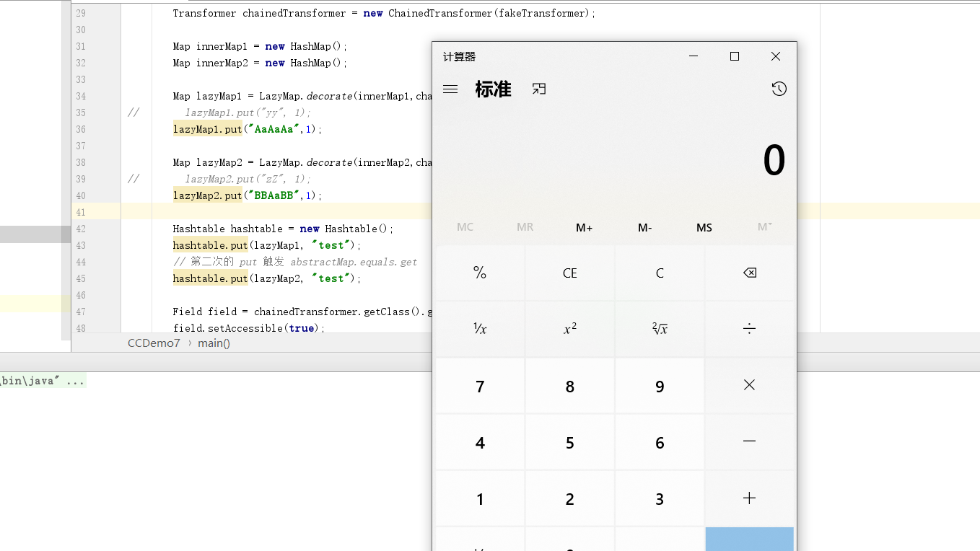980x551 pixels.
Task: Open the calculator hamburger navigation menu
Action: coord(450,89)
